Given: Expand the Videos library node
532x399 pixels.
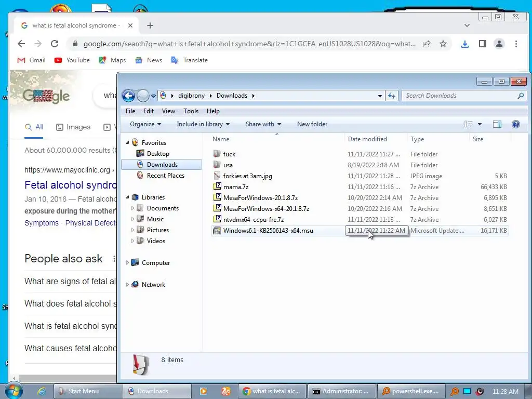Looking at the screenshot, I should [132, 241].
